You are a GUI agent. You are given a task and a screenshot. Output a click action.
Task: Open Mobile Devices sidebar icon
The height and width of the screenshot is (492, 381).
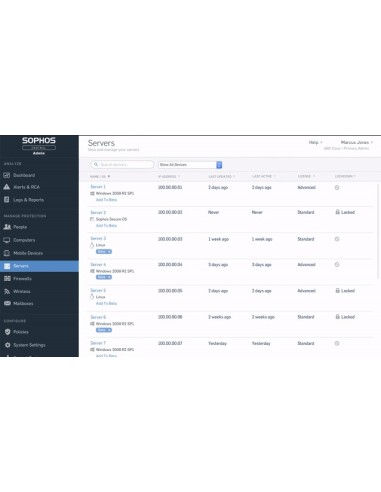click(x=6, y=253)
